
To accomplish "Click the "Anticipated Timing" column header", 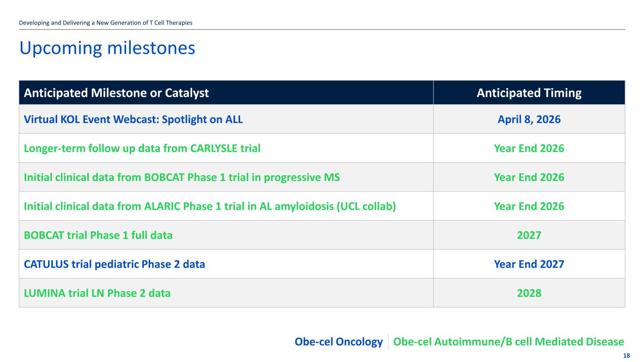I will pyautogui.click(x=529, y=93).
